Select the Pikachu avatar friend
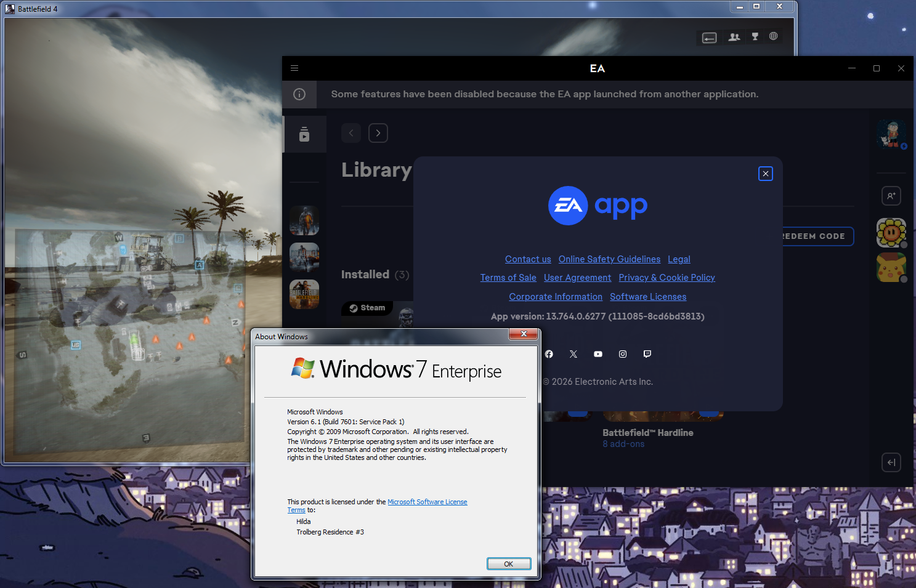Image resolution: width=916 pixels, height=588 pixels. (x=891, y=267)
